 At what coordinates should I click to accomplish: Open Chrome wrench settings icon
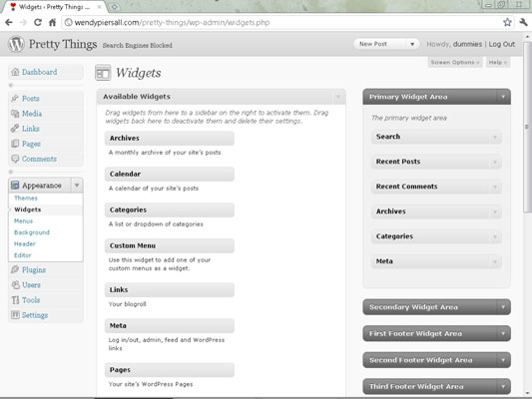point(524,22)
